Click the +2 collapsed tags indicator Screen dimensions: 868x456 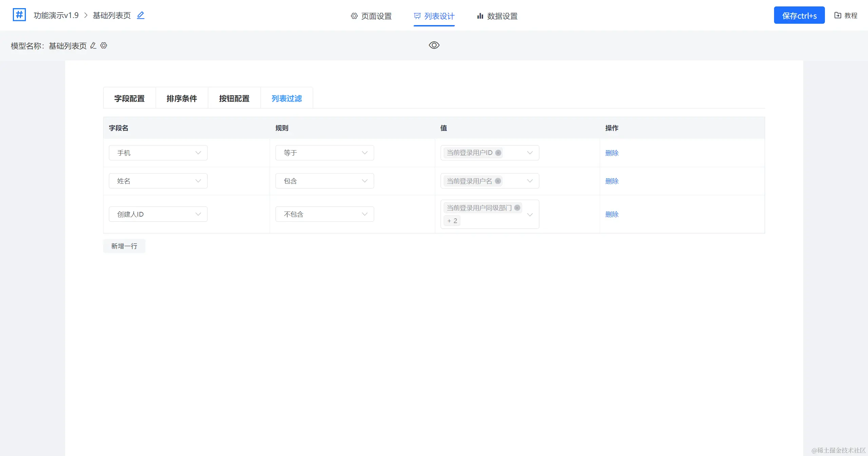[x=452, y=221]
